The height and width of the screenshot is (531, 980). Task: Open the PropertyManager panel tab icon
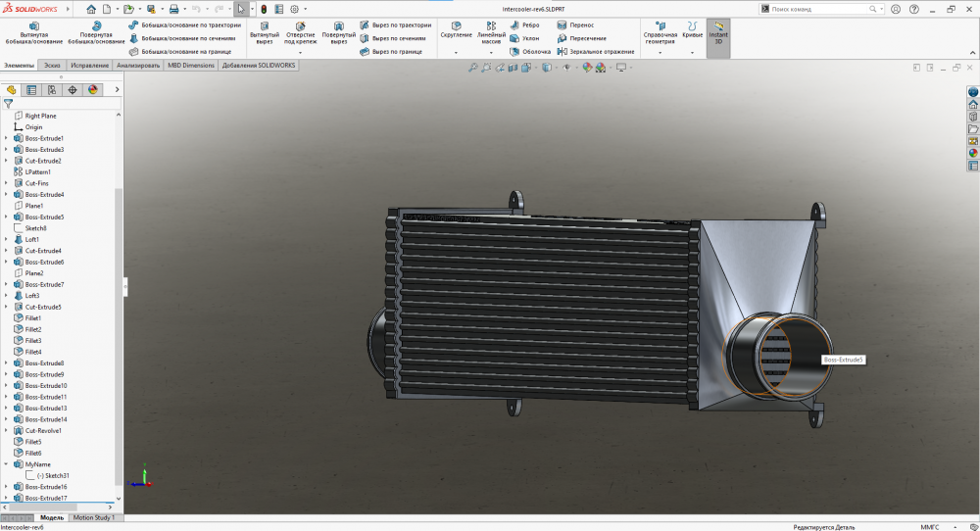pos(31,89)
